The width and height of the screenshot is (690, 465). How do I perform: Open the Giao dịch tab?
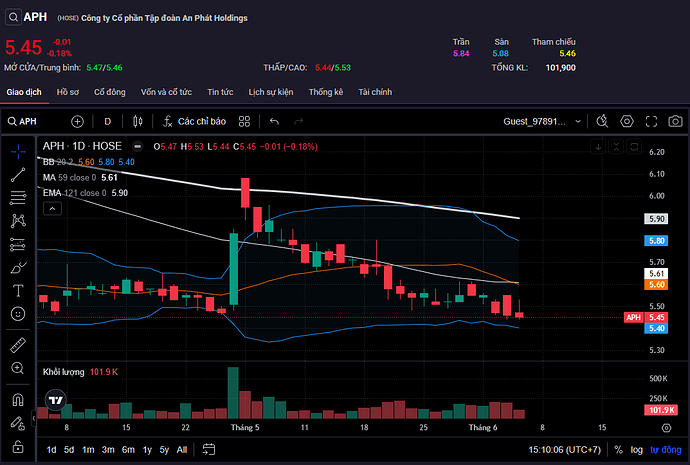24,92
